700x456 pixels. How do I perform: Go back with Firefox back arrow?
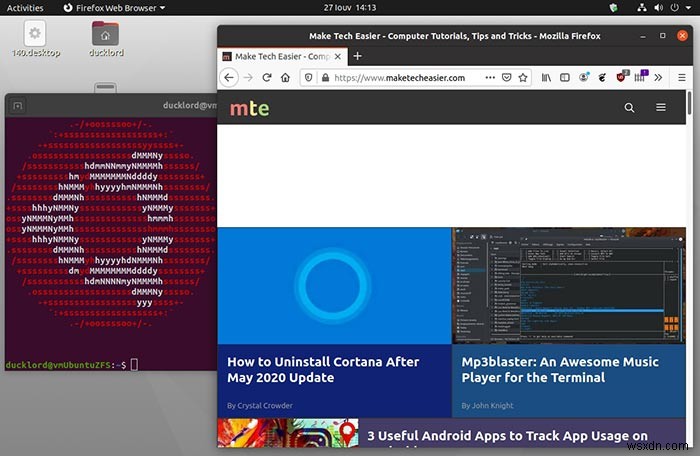click(229, 78)
